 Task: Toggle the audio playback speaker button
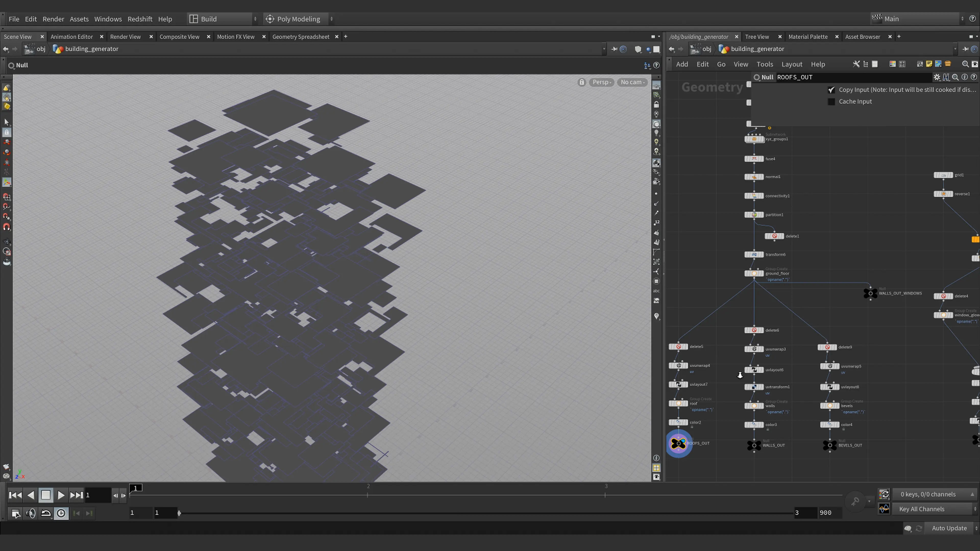(31, 513)
